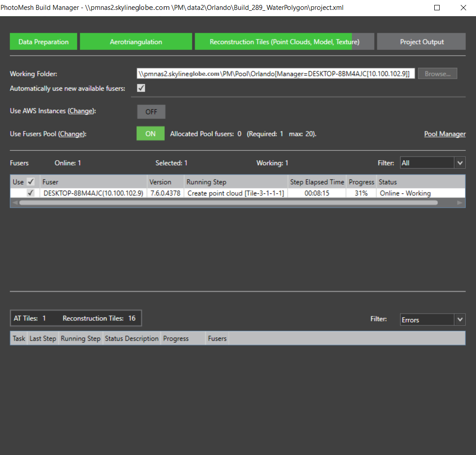
Task: Select the Reconstruction Tiles stage
Action: coord(284,42)
